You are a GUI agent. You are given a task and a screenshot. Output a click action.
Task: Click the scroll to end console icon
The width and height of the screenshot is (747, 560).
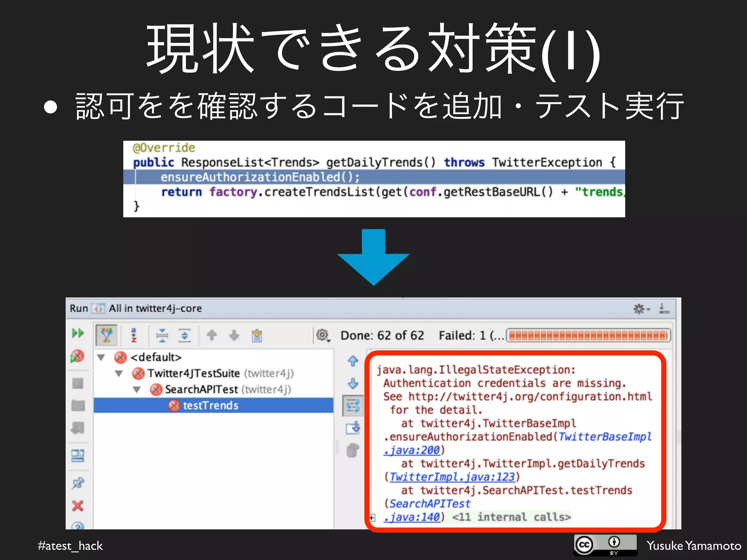[x=353, y=428]
